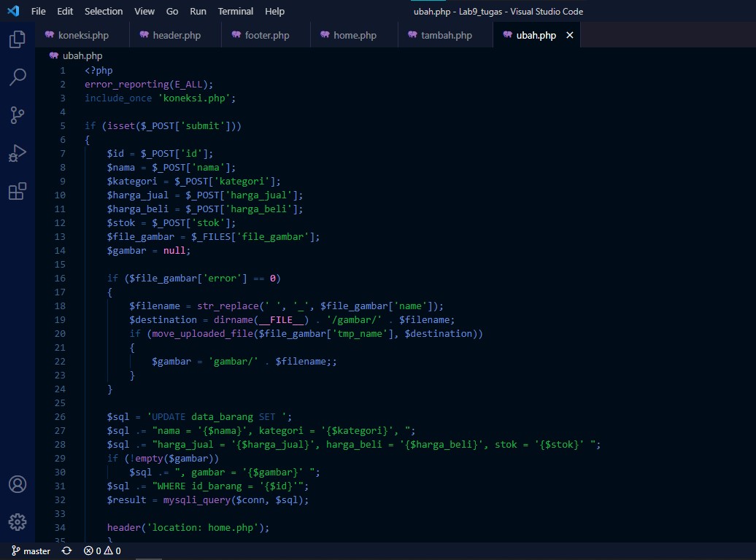Image resolution: width=756 pixels, height=560 pixels.
Task: Switch to the koneksi.php tab
Action: tap(82, 35)
